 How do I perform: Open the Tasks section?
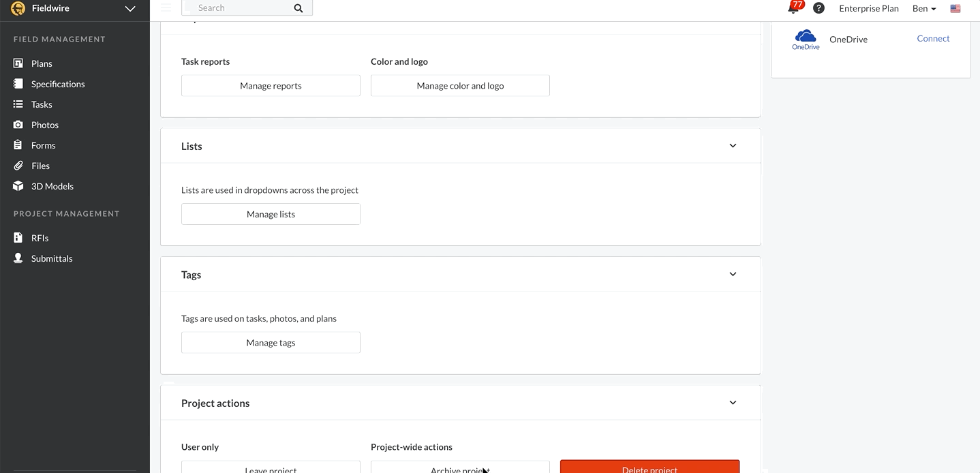point(42,104)
